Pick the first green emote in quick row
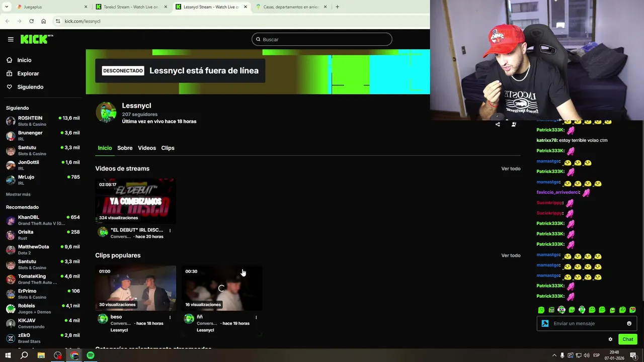The height and width of the screenshot is (362, 644). pos(541,310)
